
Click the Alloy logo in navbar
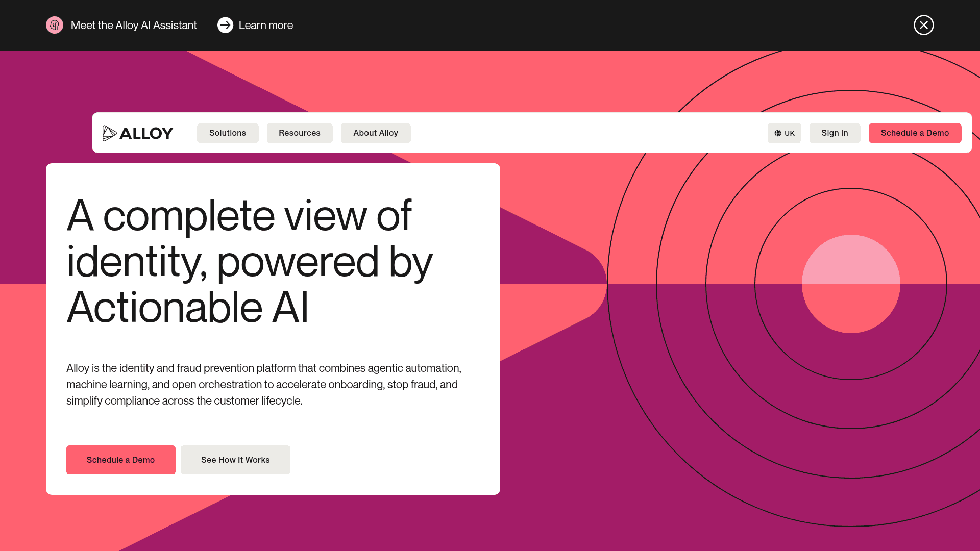[x=138, y=133]
